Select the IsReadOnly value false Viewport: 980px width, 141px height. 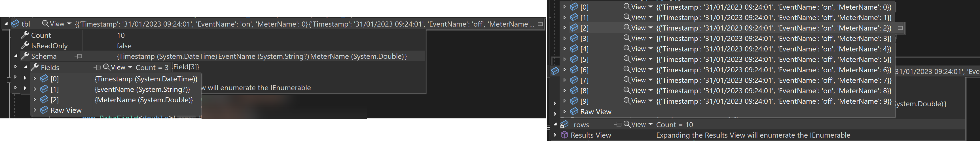(x=124, y=45)
